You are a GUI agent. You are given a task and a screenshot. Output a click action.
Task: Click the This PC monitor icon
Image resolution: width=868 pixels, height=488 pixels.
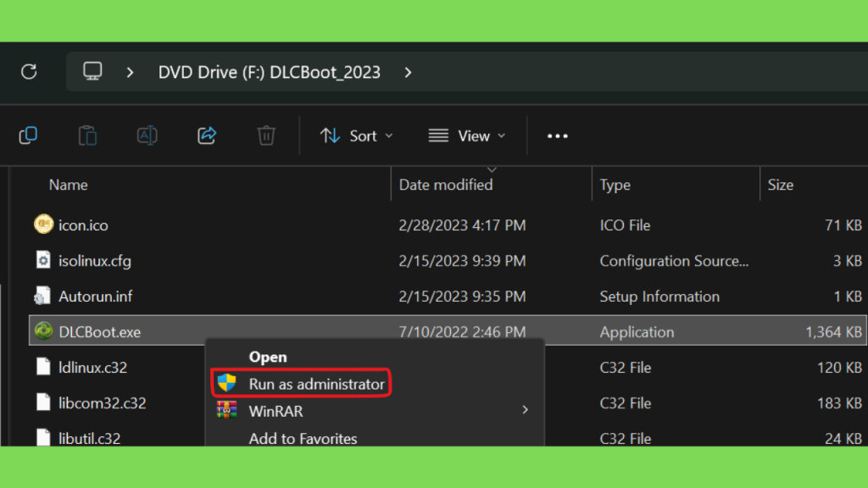(92, 71)
